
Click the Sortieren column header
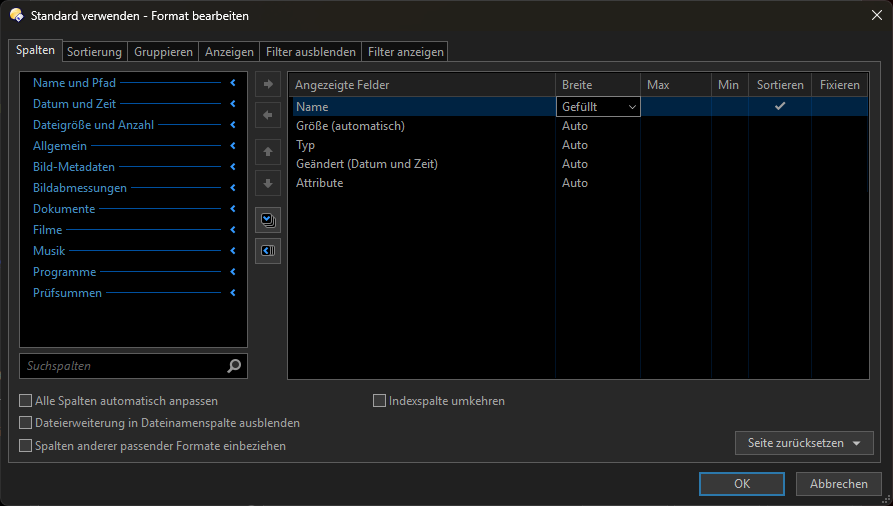pyautogui.click(x=780, y=85)
